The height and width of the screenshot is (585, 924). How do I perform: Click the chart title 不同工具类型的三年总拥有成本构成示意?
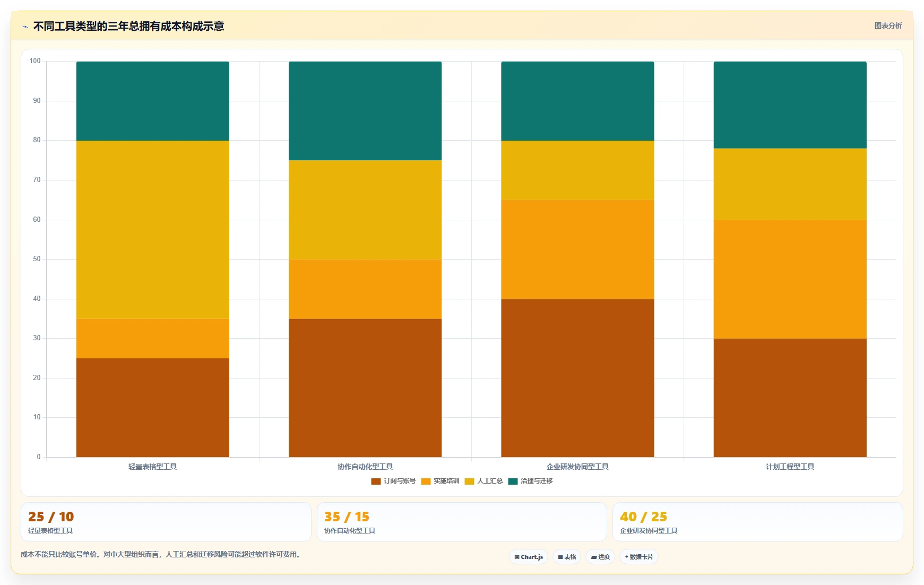click(x=128, y=26)
